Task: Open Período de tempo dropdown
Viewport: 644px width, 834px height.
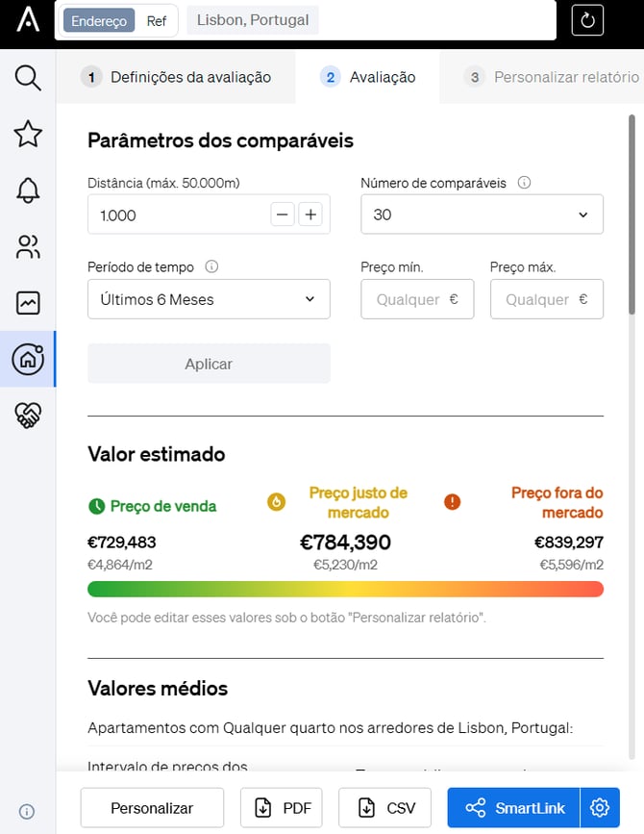Action: (x=209, y=299)
